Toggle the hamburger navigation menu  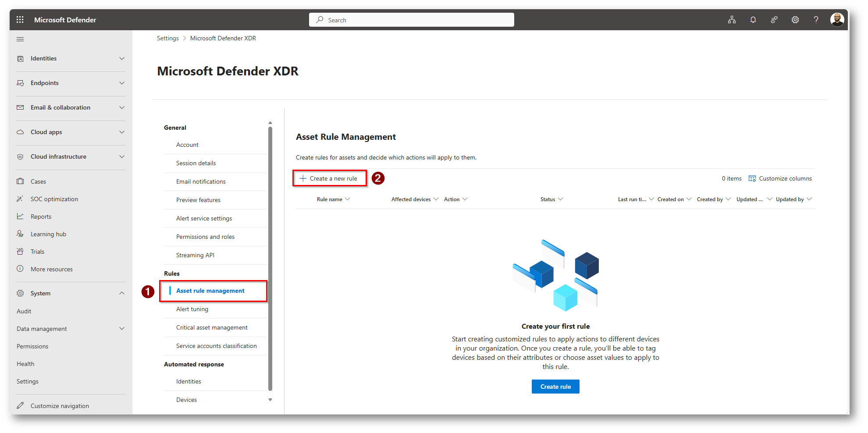(20, 39)
